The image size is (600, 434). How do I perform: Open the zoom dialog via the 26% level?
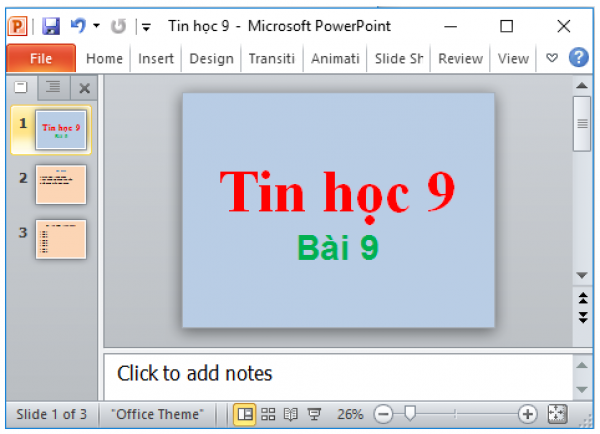[x=350, y=414]
